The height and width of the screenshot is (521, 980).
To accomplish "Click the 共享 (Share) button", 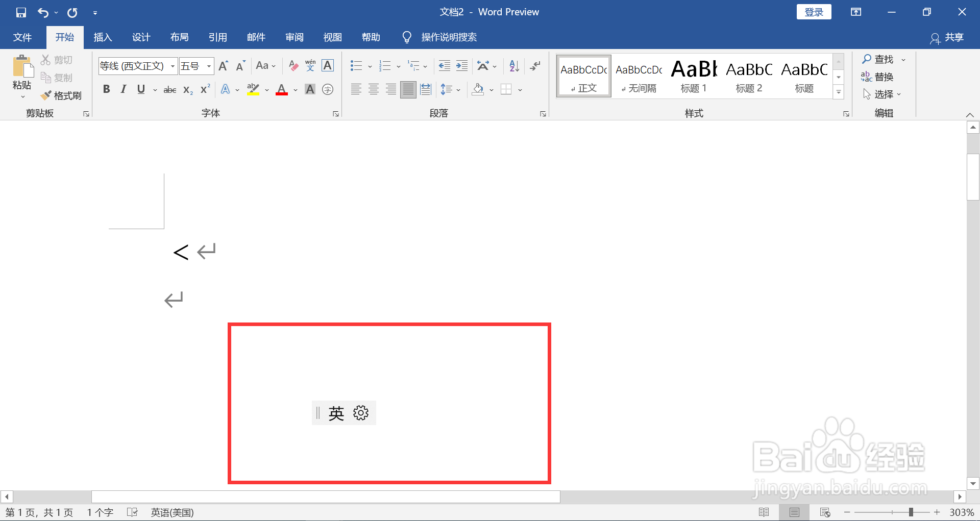I will coord(947,37).
